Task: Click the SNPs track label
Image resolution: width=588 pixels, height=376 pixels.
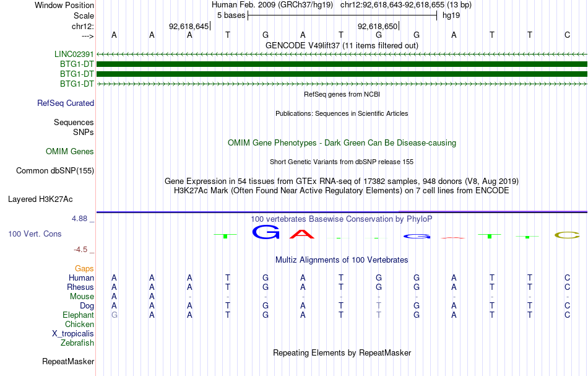Action: (84, 132)
